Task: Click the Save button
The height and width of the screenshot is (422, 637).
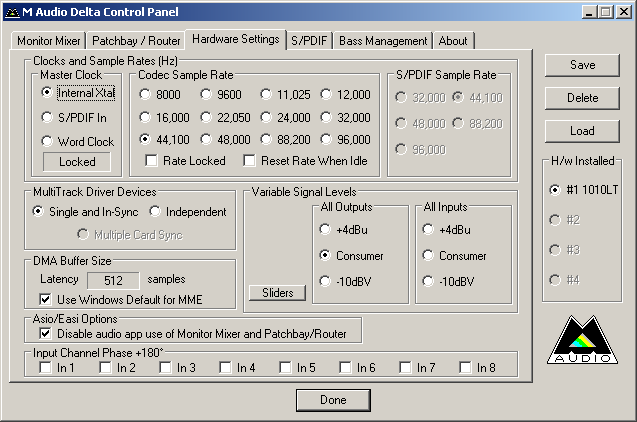Action: (x=583, y=65)
